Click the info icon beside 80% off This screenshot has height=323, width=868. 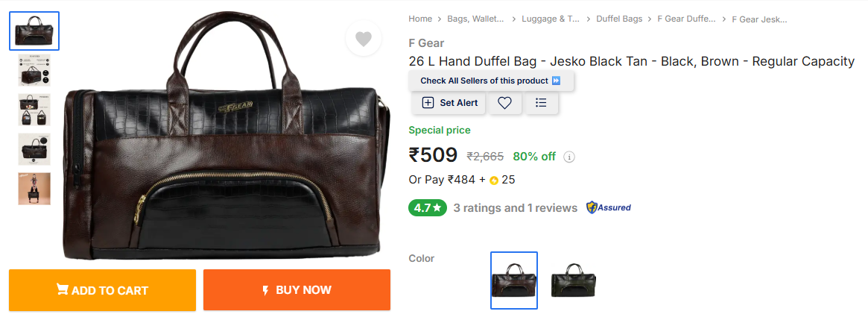[x=569, y=157]
